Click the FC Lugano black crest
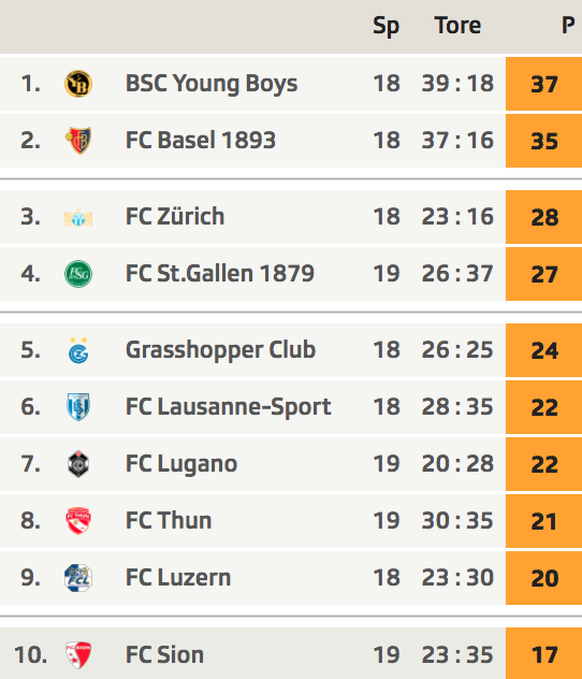Screen dimensions: 582x679 coord(78,464)
